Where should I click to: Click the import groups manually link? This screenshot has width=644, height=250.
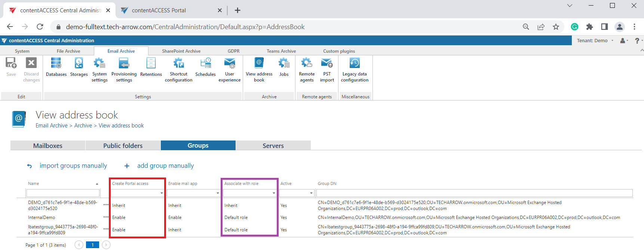[x=73, y=166]
